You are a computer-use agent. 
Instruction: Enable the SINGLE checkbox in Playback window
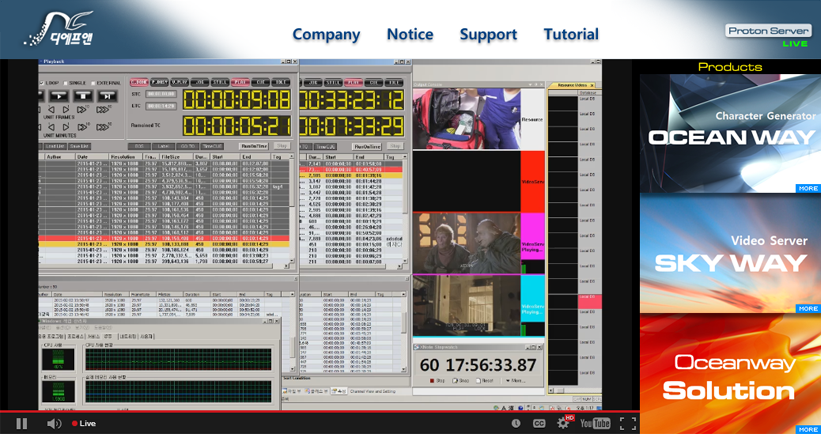pyautogui.click(x=65, y=83)
